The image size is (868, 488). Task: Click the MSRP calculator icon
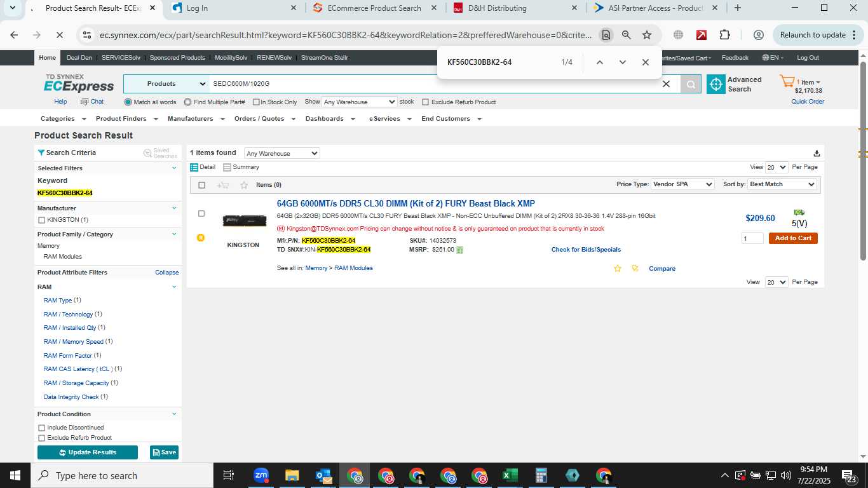[x=460, y=250]
